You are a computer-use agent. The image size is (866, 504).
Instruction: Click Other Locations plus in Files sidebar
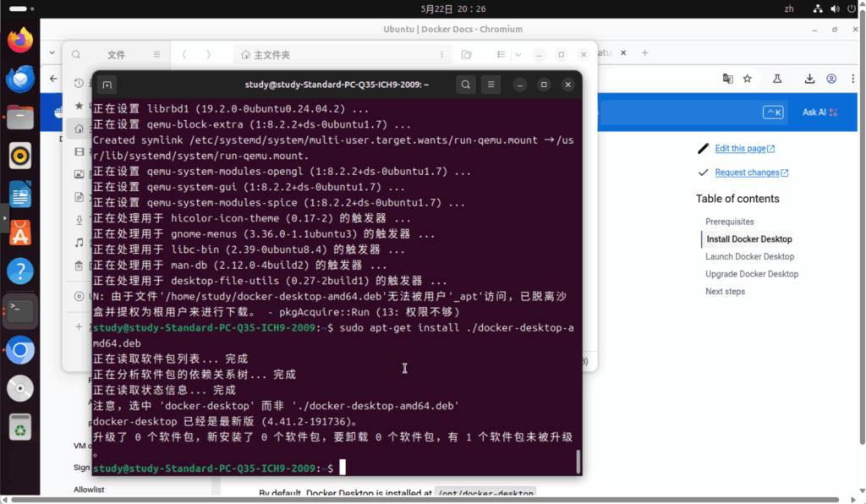79,326
